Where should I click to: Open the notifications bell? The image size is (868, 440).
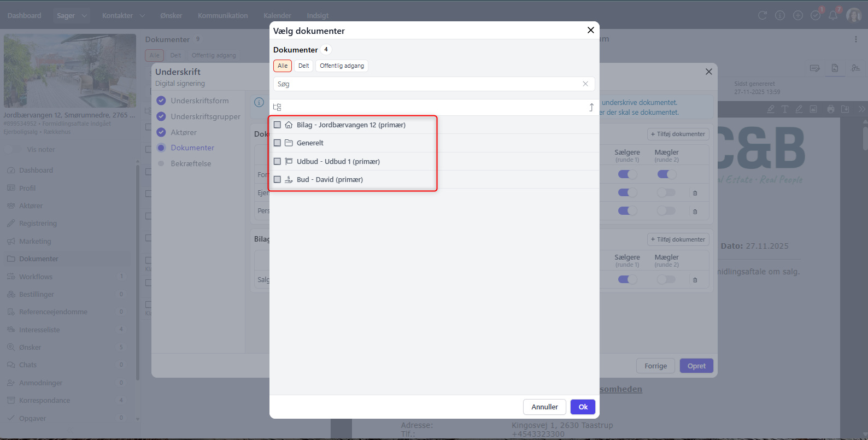[833, 15]
